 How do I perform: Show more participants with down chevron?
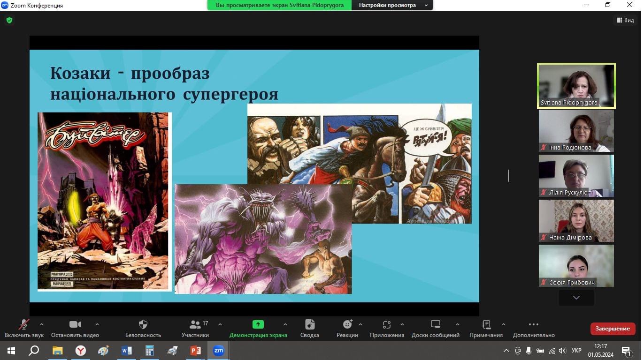(x=576, y=298)
